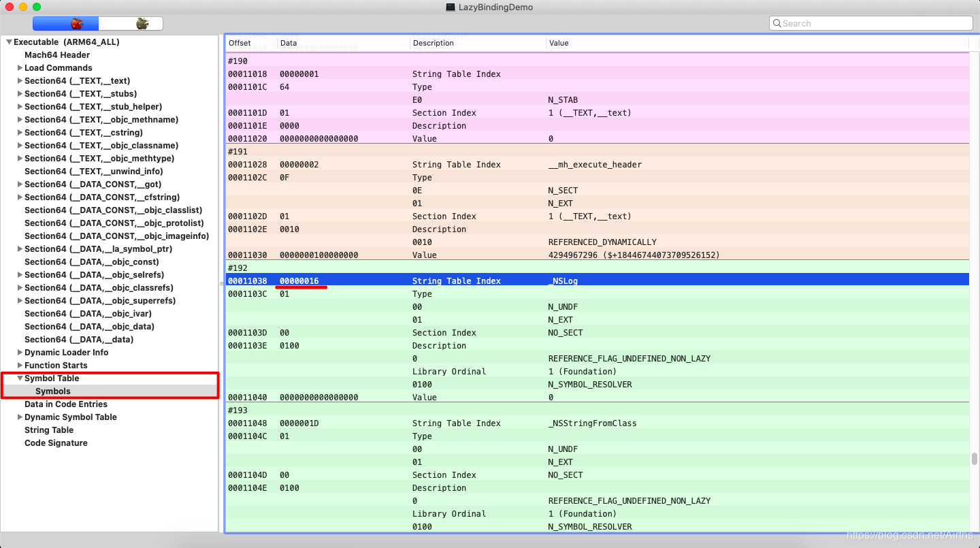Expand Dynamic Loader Info

coord(20,353)
